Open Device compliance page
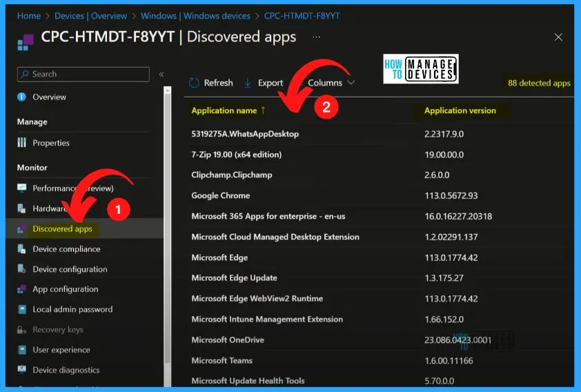This screenshot has width=581, height=392. [66, 249]
